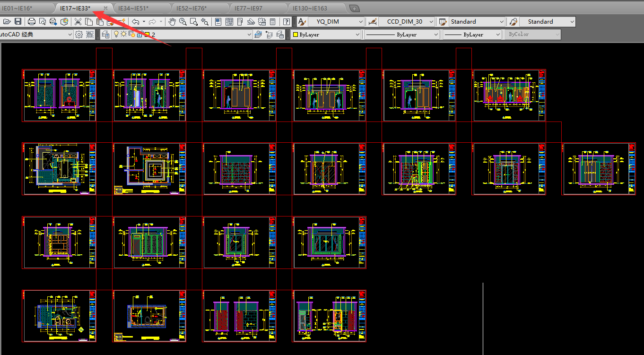Open DesignCenter from the toolbar

[x=229, y=22]
